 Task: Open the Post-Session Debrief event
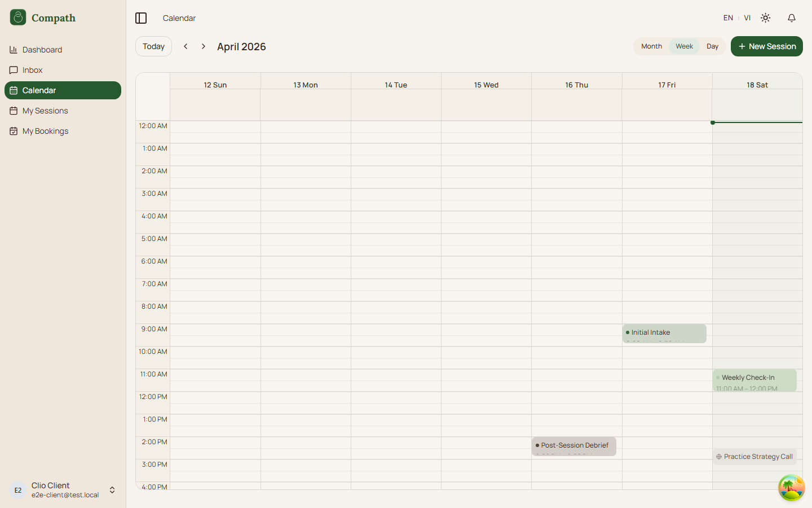point(573,446)
